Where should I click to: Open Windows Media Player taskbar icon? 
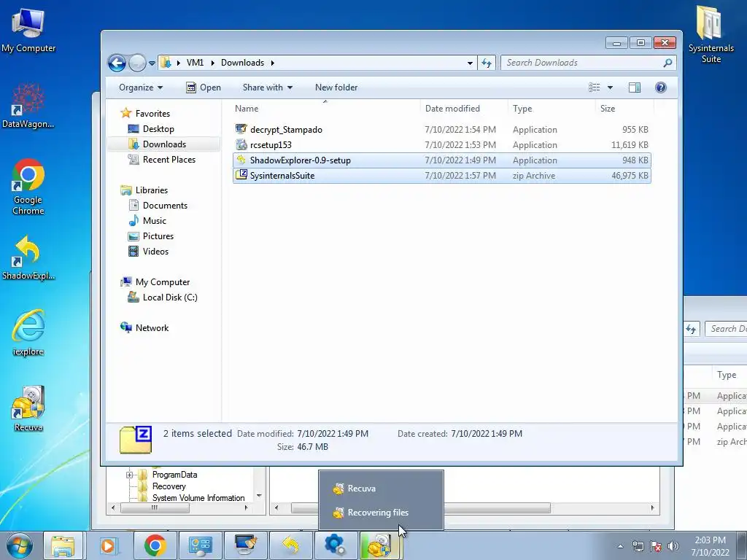pos(109,545)
